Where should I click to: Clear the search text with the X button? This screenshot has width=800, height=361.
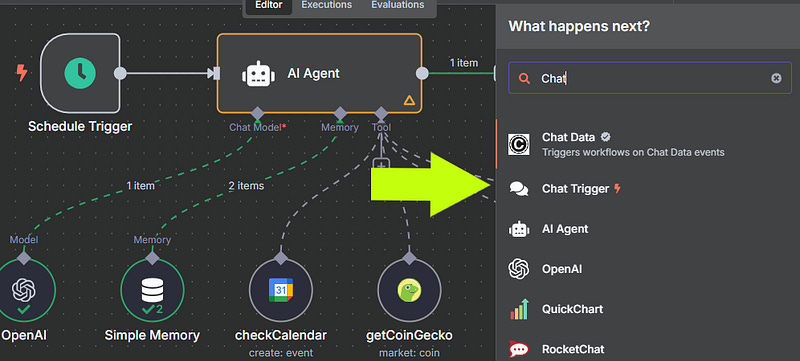(776, 78)
